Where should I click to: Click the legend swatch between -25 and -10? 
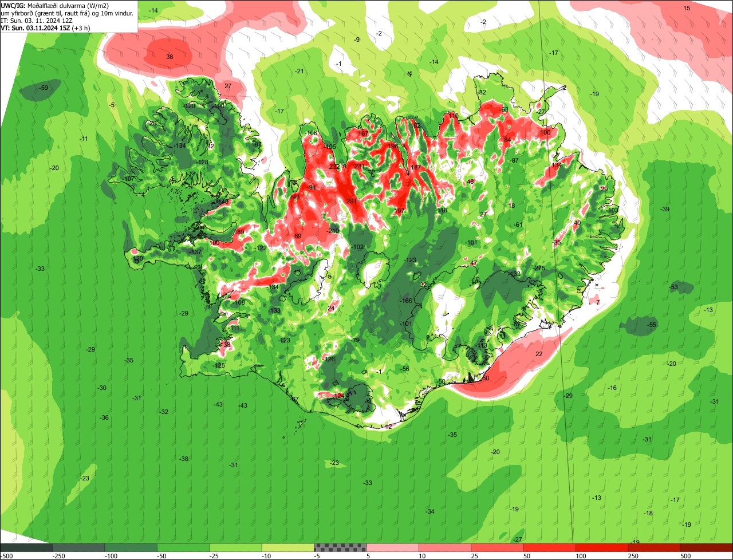click(235, 547)
